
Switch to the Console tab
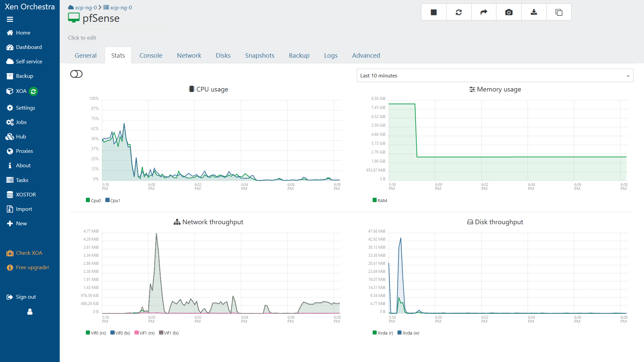pyautogui.click(x=151, y=55)
